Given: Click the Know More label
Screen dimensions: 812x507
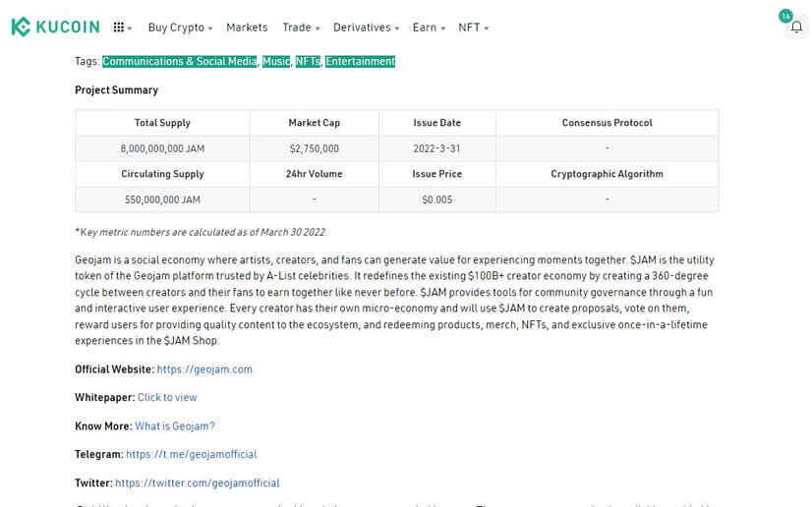Looking at the screenshot, I should [x=103, y=426].
